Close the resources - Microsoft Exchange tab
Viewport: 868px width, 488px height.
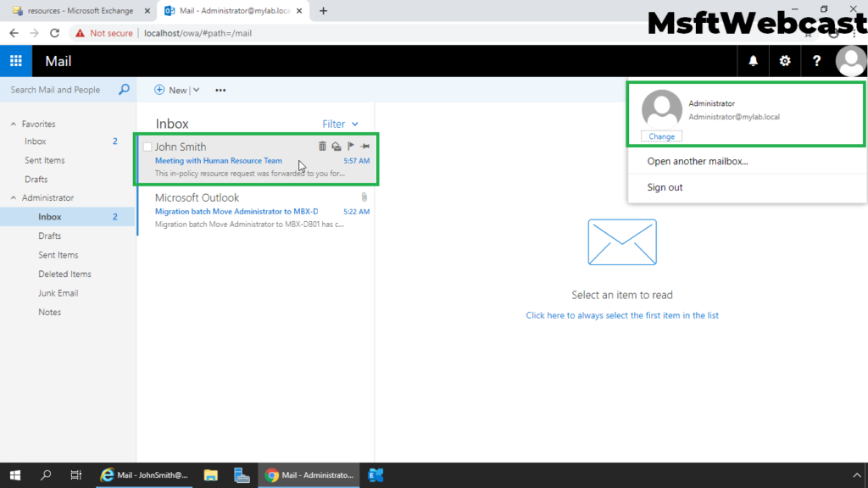pyautogui.click(x=147, y=11)
